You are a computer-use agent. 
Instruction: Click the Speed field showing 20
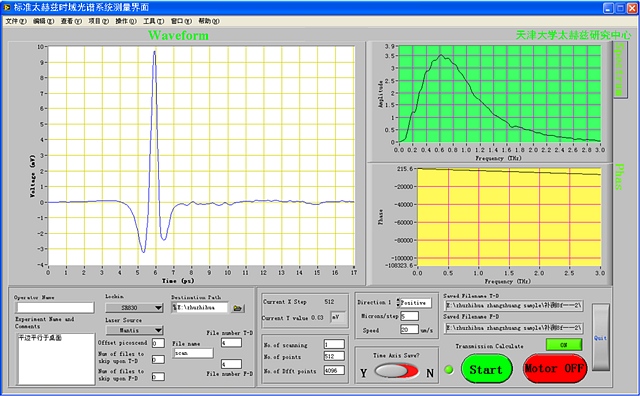tap(409, 329)
